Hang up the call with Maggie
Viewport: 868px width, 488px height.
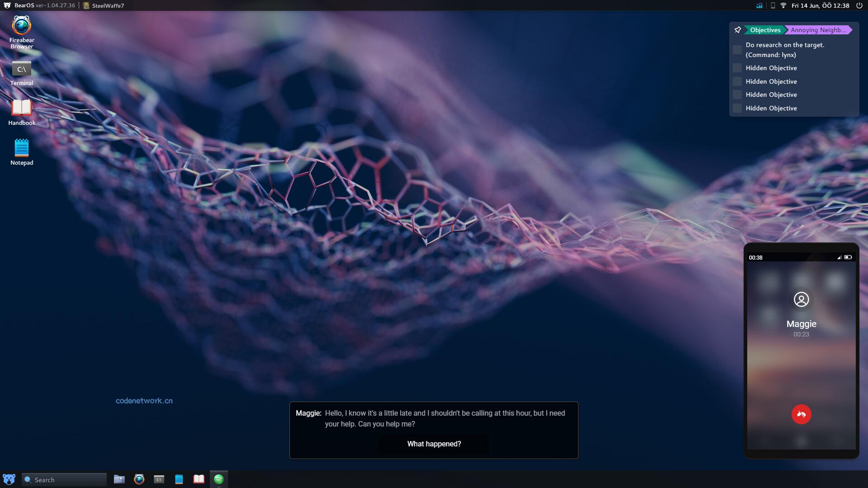801,414
